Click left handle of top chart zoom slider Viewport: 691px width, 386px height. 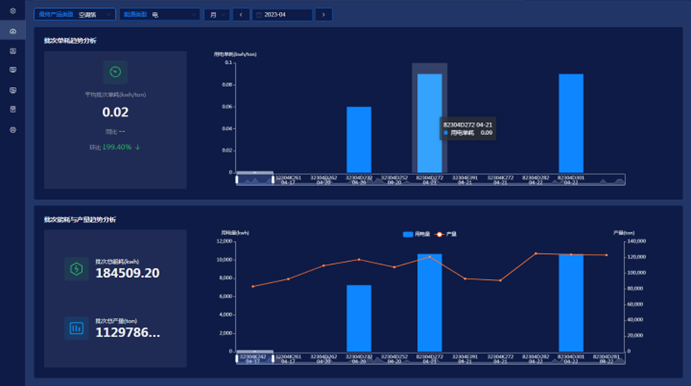coord(237,179)
